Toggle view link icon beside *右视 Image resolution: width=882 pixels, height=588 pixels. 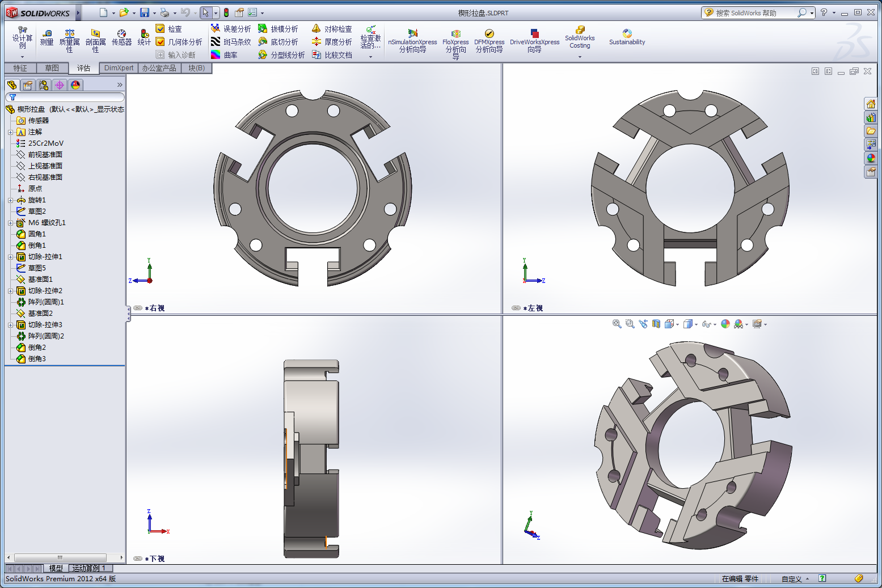coord(138,308)
